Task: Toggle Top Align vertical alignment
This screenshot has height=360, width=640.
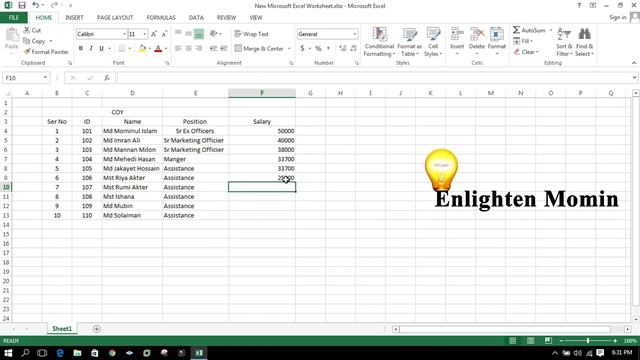Action: tap(178, 34)
